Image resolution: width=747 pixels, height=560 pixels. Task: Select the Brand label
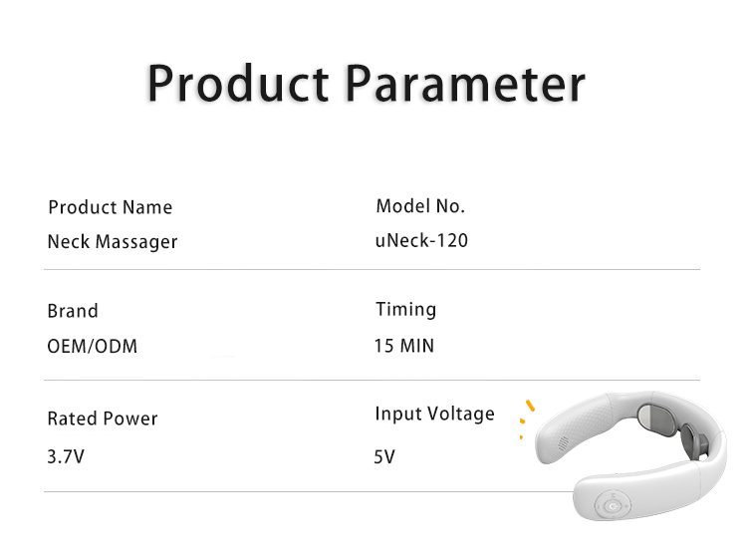(x=73, y=311)
